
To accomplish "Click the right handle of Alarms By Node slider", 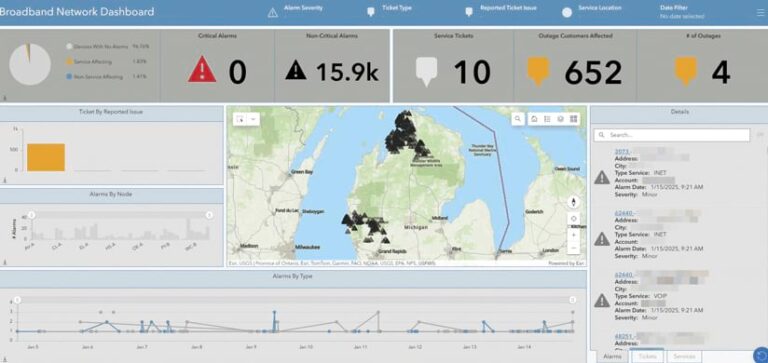I will pyautogui.click(x=209, y=215).
